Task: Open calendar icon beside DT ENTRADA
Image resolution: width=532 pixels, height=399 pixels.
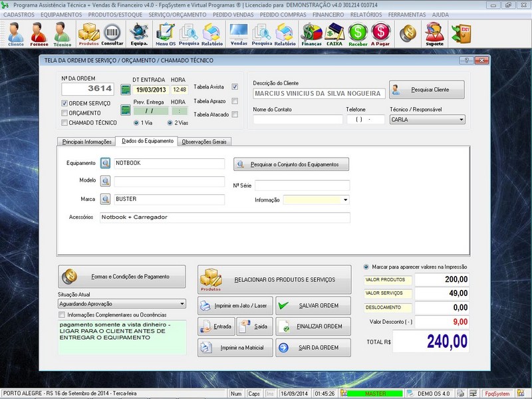Action: [126, 90]
